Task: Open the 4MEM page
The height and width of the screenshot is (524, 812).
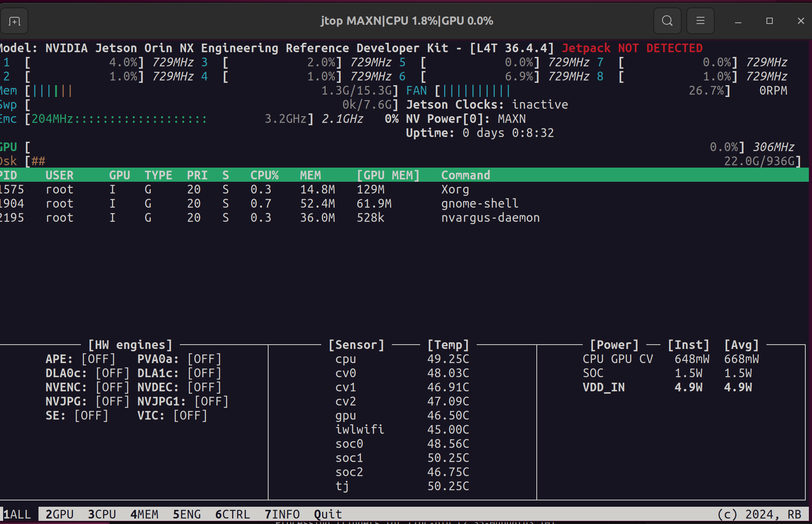Action: pyautogui.click(x=144, y=514)
